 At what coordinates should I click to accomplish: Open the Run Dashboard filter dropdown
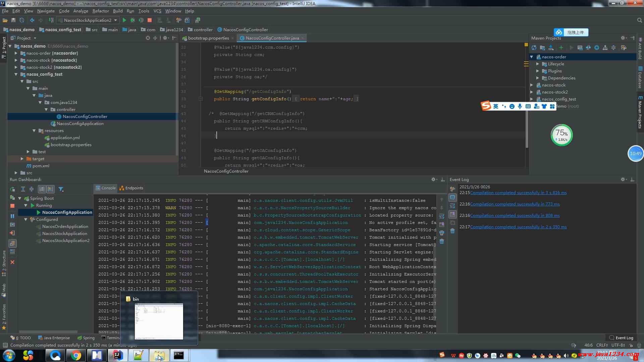pyautogui.click(x=61, y=189)
